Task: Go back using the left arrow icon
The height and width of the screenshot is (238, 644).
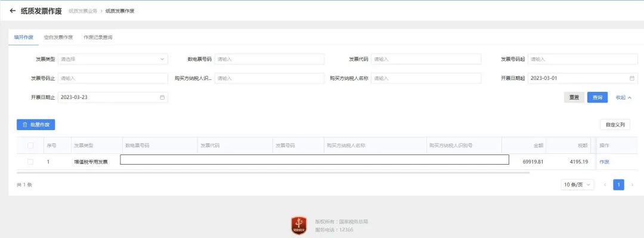Action: click(13, 11)
